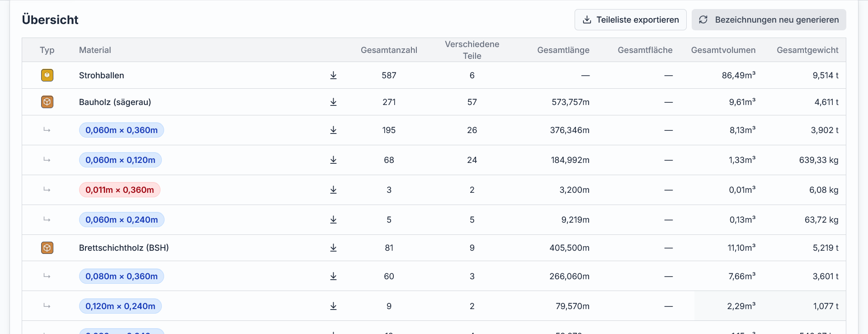Click the Gesamtanzahl column header
The height and width of the screenshot is (334, 868).
pyautogui.click(x=389, y=50)
